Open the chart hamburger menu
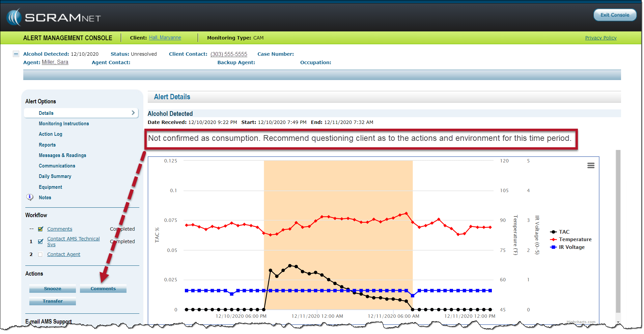This screenshot has height=334, width=644. 591,165
